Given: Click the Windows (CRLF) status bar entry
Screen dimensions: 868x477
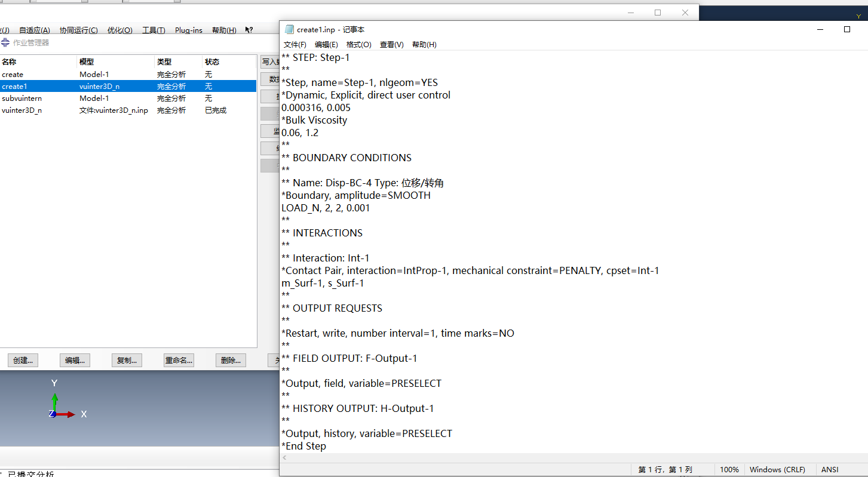Looking at the screenshot, I should (777, 470).
